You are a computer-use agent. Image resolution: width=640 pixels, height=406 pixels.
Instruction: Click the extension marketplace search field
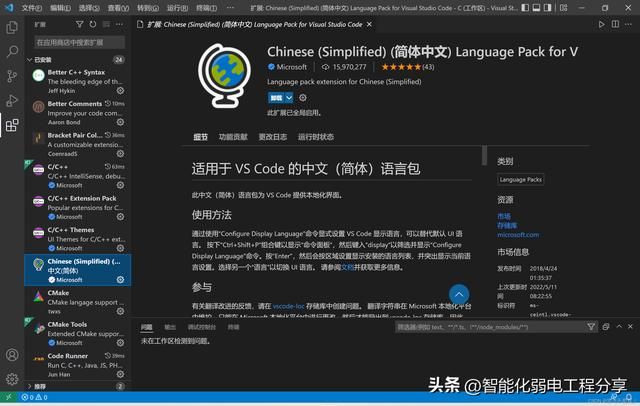[x=78, y=43]
